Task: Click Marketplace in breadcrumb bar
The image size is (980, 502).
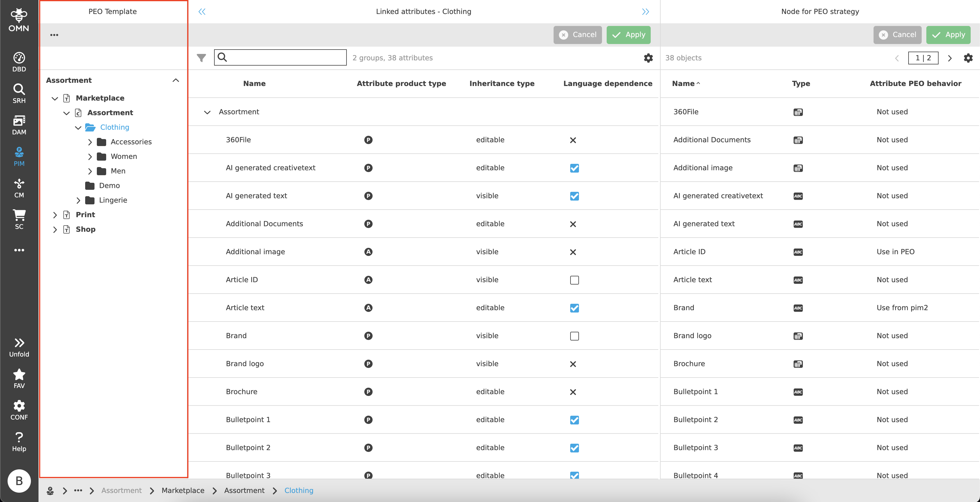Action: 183,490
